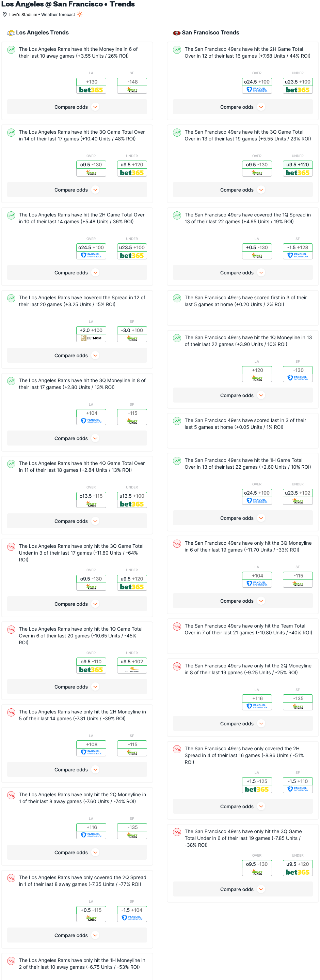Click the location pin beside Levi's Stadium

pos(5,14)
